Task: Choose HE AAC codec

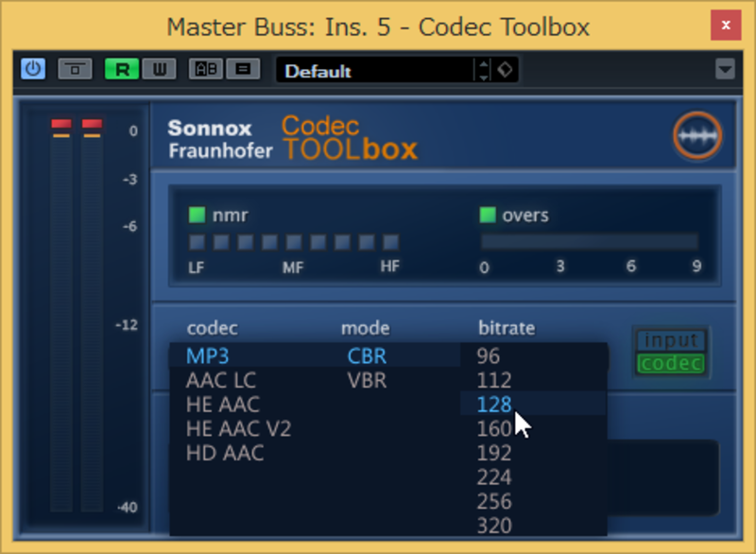Action: click(x=223, y=404)
